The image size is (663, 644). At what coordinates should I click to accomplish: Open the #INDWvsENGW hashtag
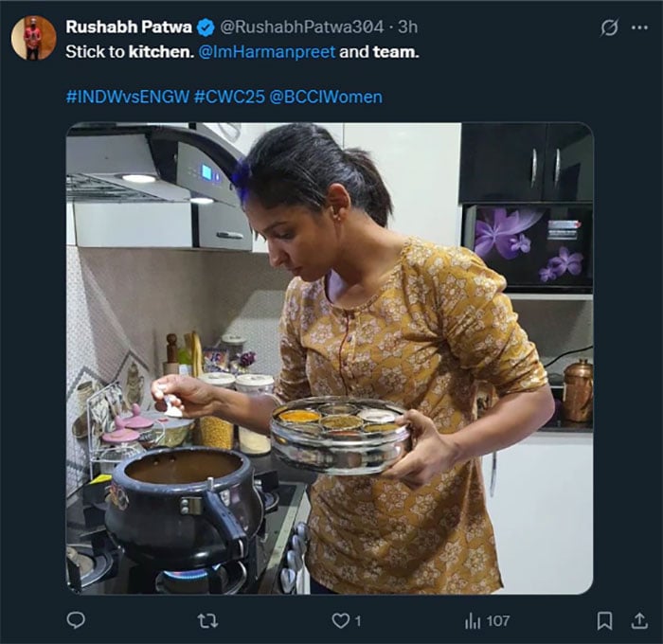coord(127,97)
